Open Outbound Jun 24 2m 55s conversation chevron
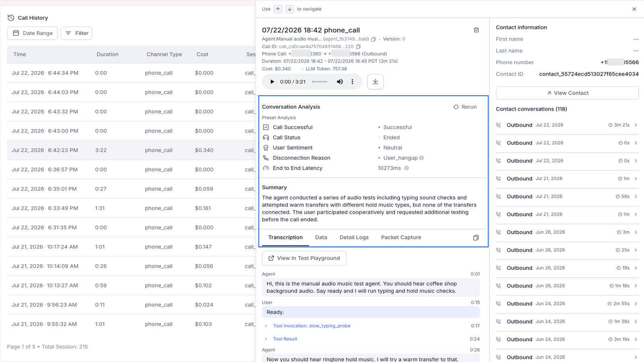The height and width of the screenshot is (362, 644). tap(636, 304)
